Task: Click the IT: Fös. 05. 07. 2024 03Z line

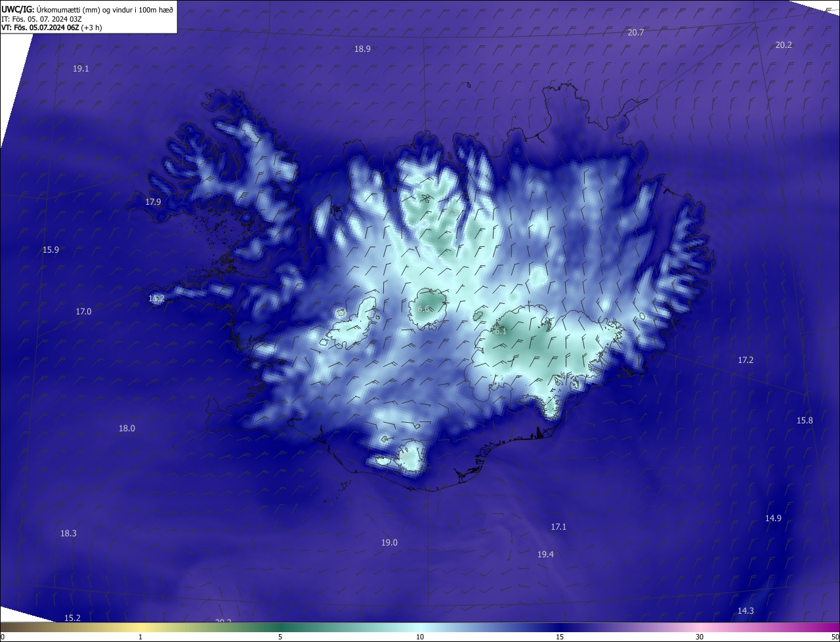Action: (41, 19)
